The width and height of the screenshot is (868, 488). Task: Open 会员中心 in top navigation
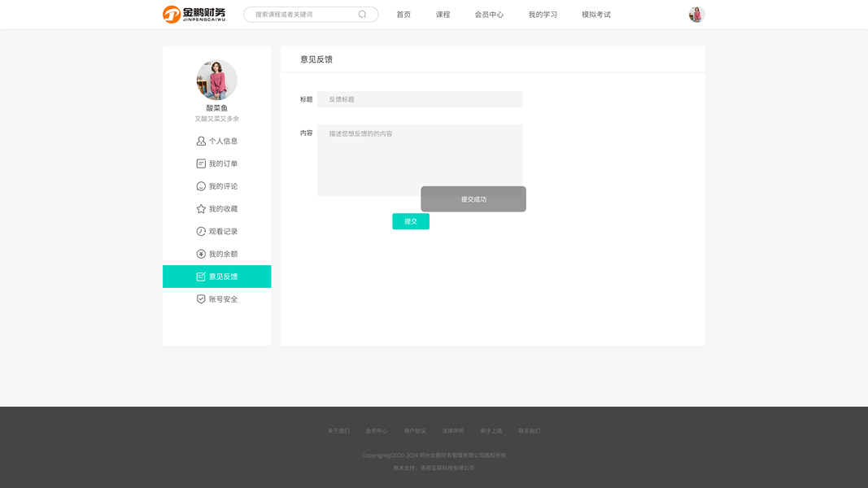(x=489, y=15)
